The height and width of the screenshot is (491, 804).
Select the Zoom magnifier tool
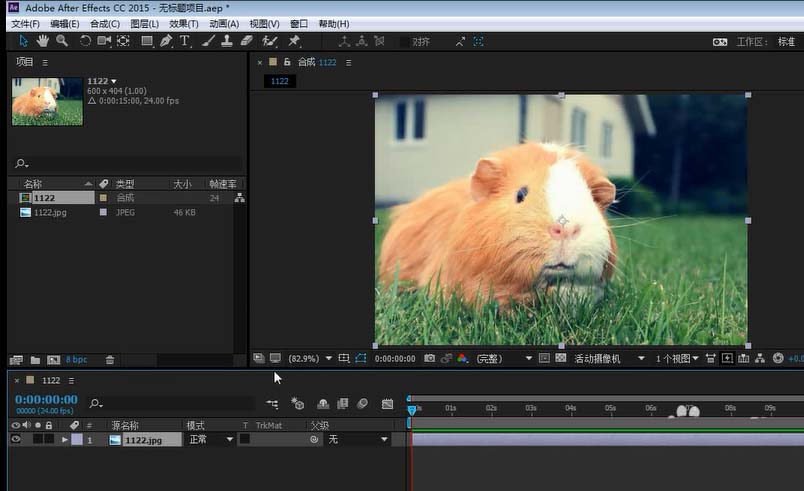click(62, 41)
